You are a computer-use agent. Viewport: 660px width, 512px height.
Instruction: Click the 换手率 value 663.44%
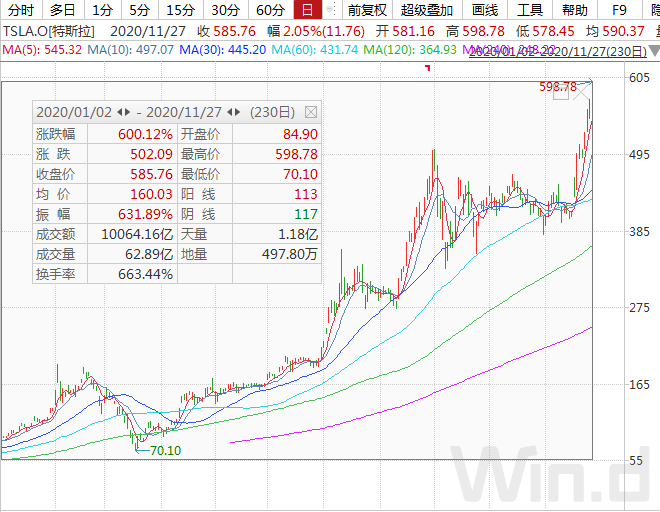point(145,274)
